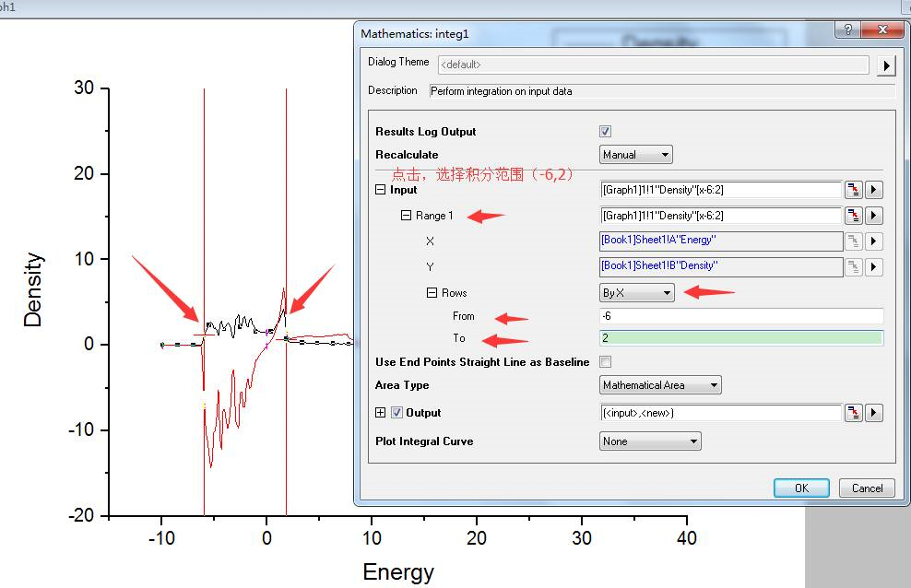
Task: Click the help question mark button in title bar
Action: (846, 30)
